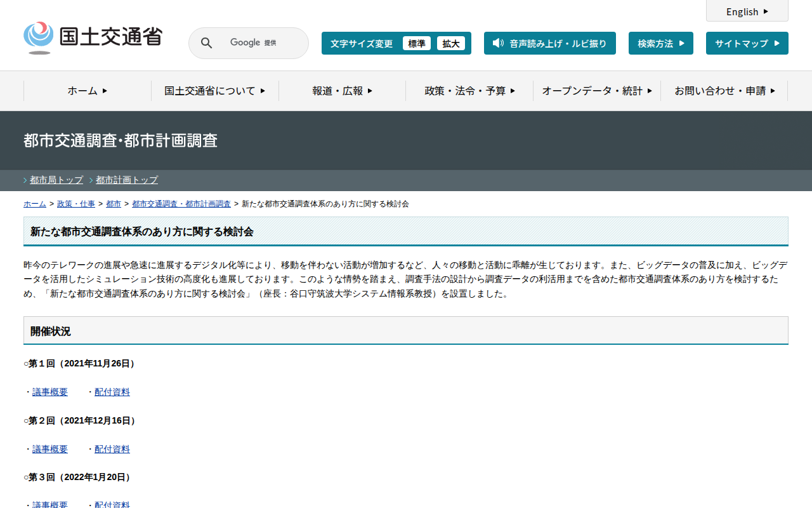812x508 pixels.
Task: Click the 都市 breadcrumb link
Action: coord(114,204)
